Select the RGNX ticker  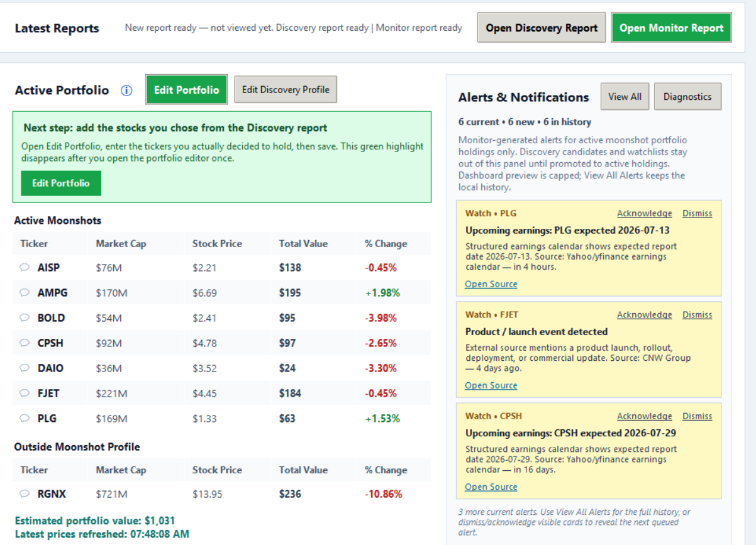click(52, 494)
